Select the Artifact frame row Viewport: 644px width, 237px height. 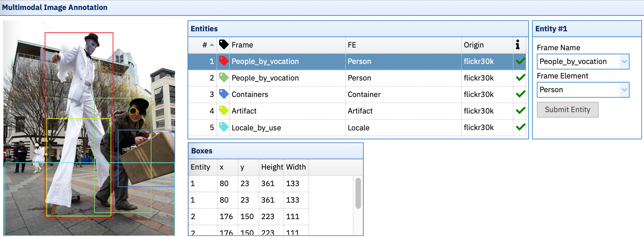click(357, 111)
